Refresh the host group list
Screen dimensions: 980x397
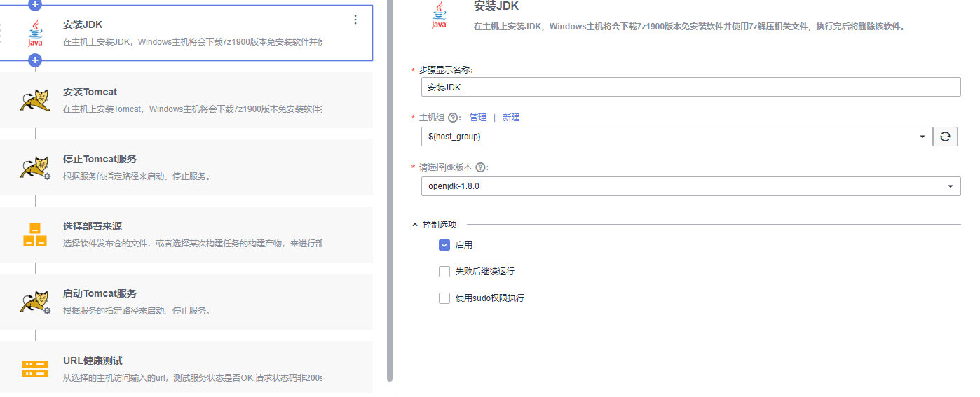point(945,137)
